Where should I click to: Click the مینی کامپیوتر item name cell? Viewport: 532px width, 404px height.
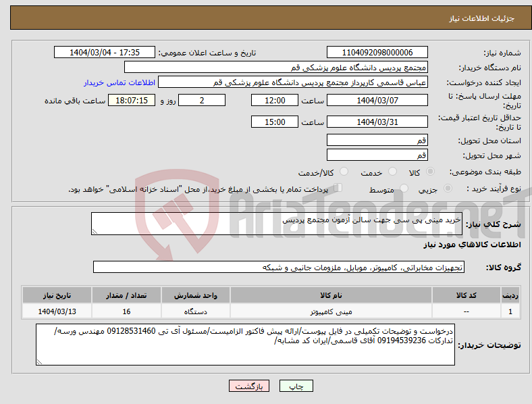tap(331, 311)
